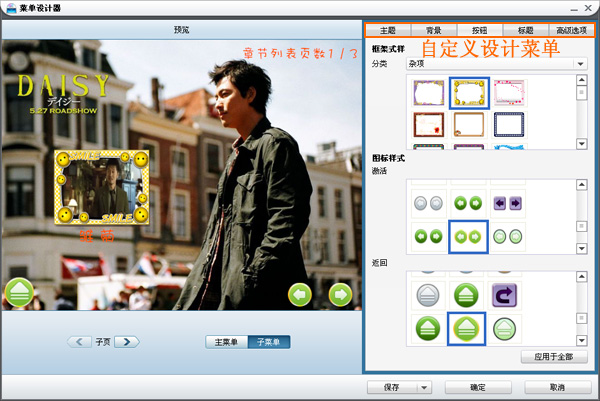Pick the pale green outlined arrow pair
The height and width of the screenshot is (401, 600).
tap(507, 236)
